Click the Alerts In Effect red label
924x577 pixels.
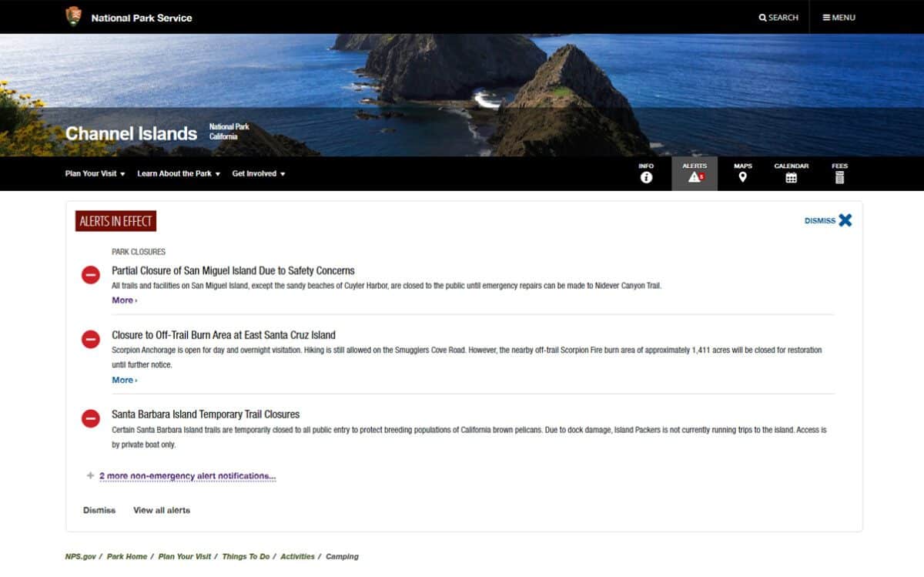coord(116,221)
